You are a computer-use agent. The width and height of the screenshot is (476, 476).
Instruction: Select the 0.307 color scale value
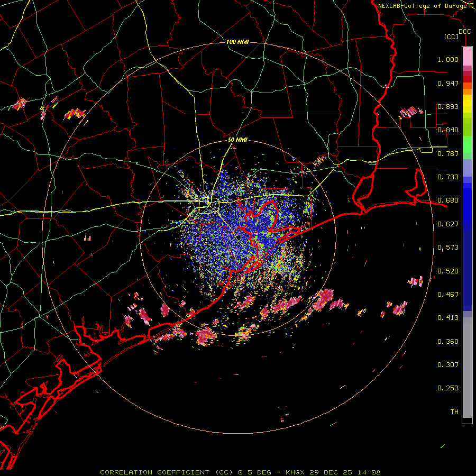coord(448,364)
